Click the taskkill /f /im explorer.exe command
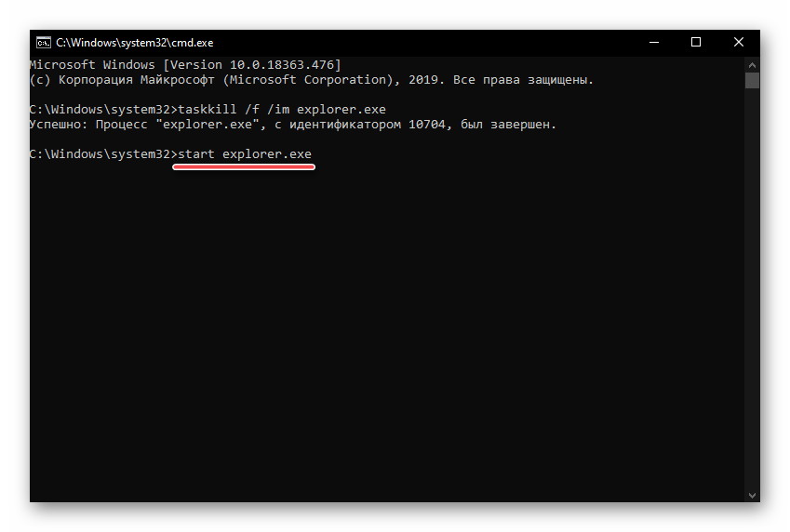Screen dimensions: 790x532 tap(280, 110)
